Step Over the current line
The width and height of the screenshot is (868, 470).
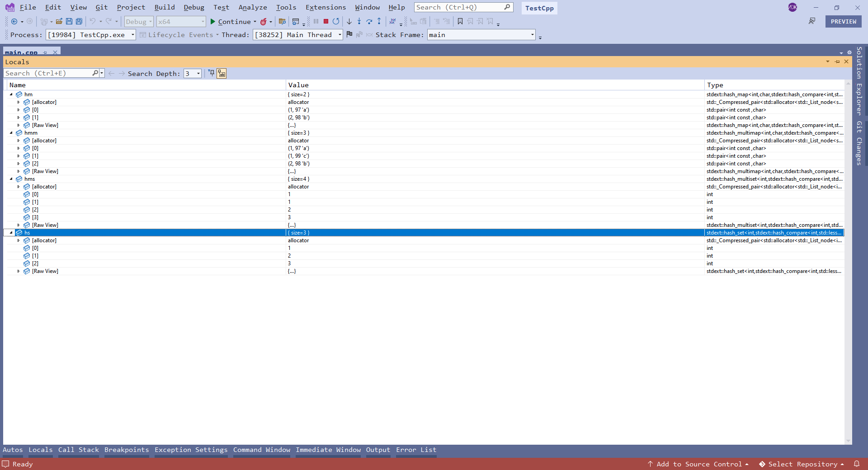[x=369, y=21]
